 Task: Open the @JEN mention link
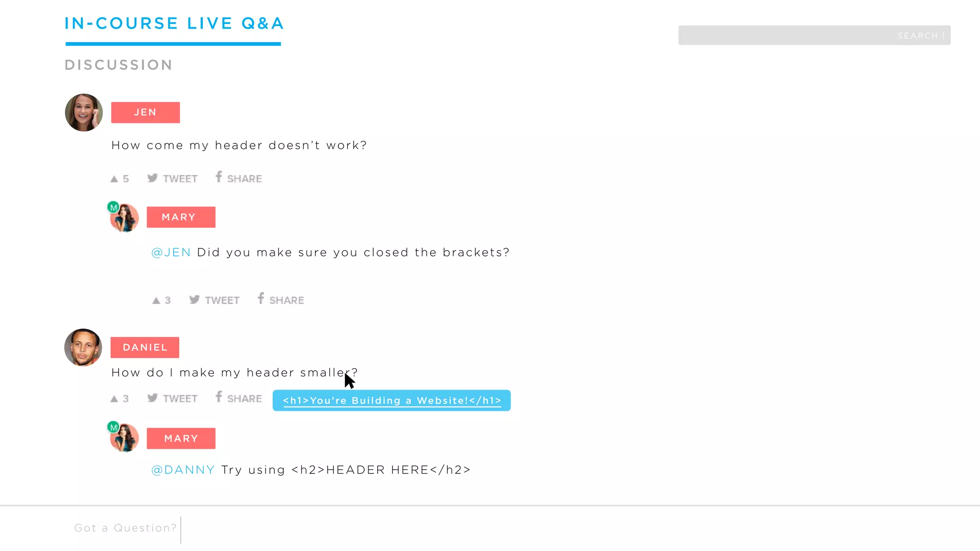[171, 253]
